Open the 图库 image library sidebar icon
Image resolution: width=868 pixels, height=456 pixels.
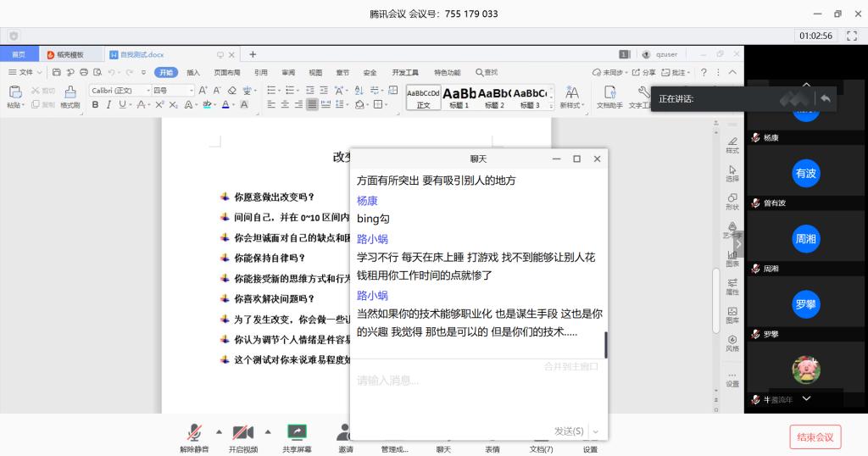732,314
